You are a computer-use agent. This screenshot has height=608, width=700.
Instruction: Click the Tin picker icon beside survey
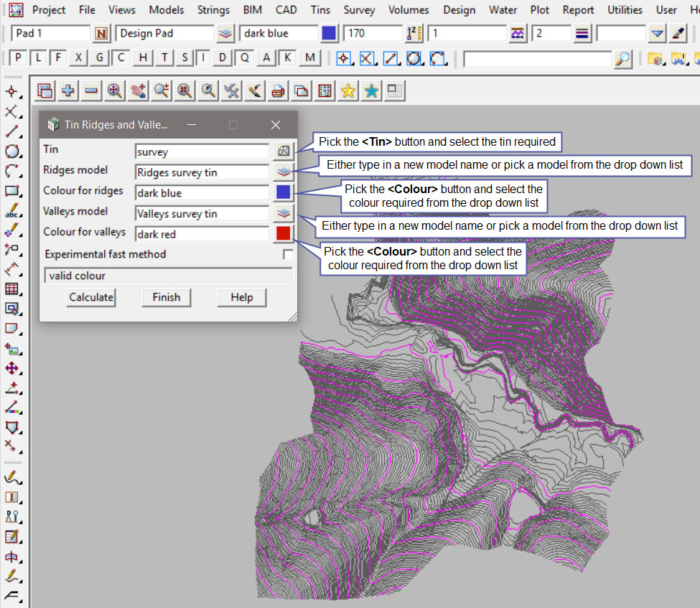[x=283, y=151]
